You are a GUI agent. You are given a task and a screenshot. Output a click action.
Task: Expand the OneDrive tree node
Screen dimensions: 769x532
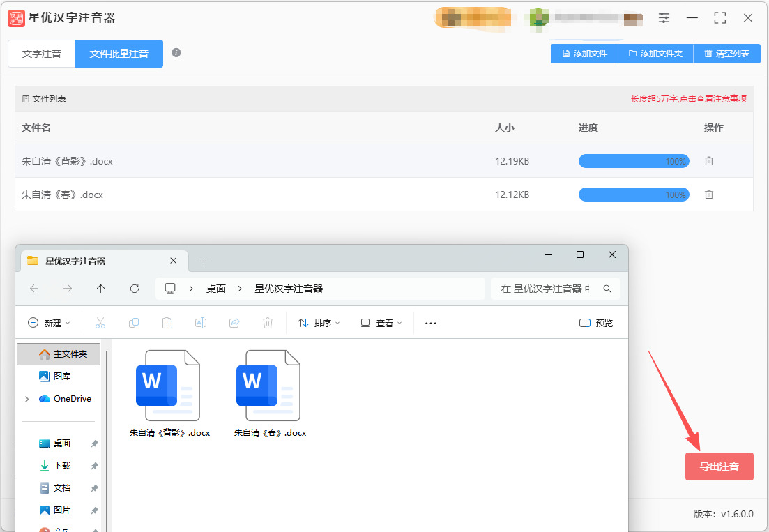click(27, 399)
